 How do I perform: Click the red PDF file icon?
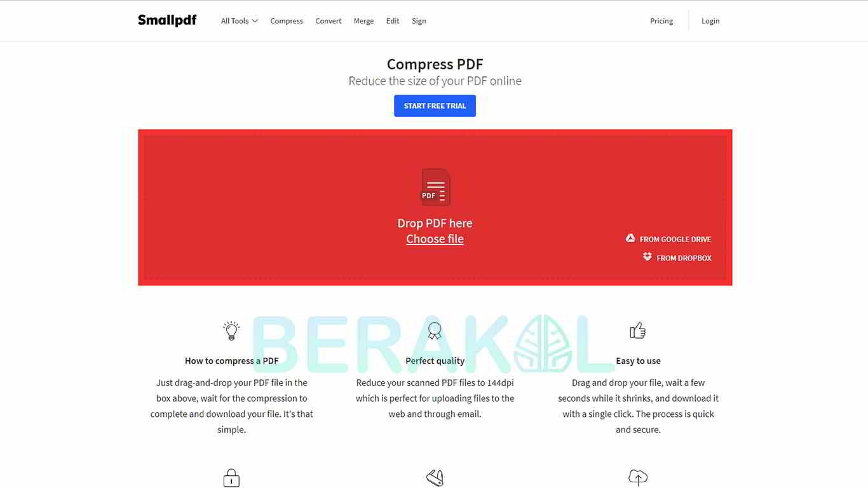pos(436,187)
